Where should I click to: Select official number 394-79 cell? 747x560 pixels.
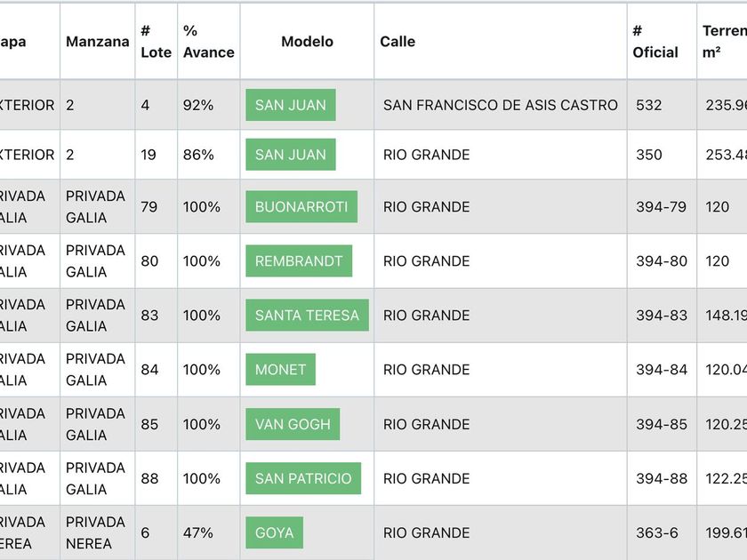click(661, 207)
